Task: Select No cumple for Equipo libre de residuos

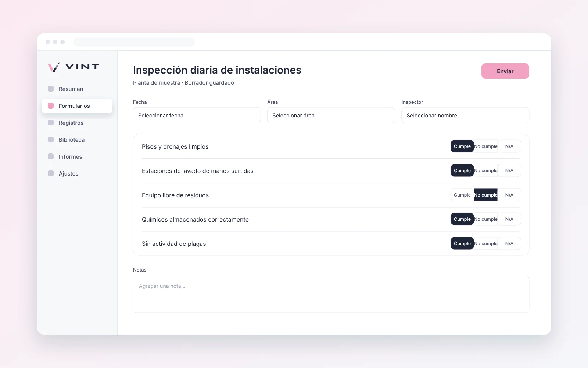Action: click(x=486, y=195)
